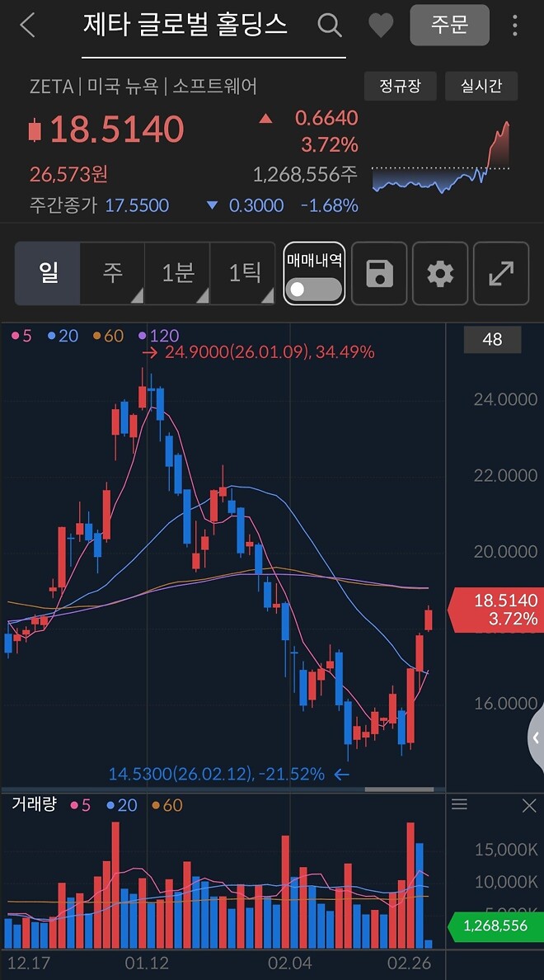This screenshot has height=980, width=544.
Task: Open the hamburger menu in volume panel
Action: pyautogui.click(x=459, y=804)
